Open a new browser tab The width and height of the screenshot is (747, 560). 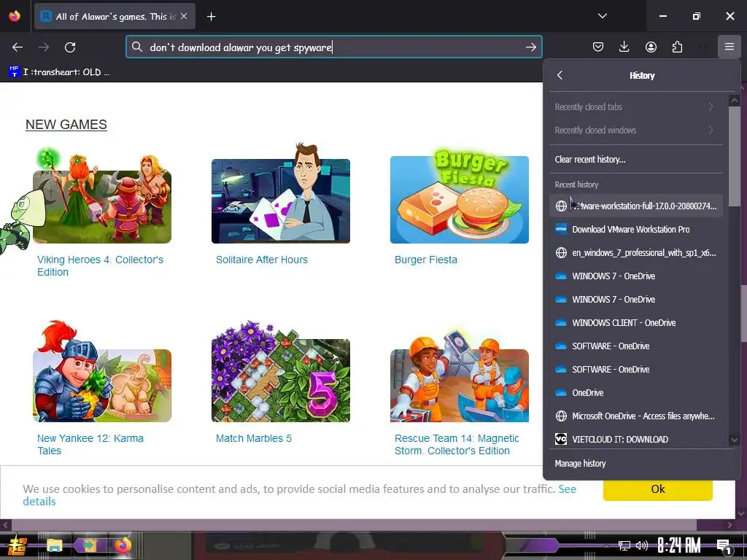[212, 17]
